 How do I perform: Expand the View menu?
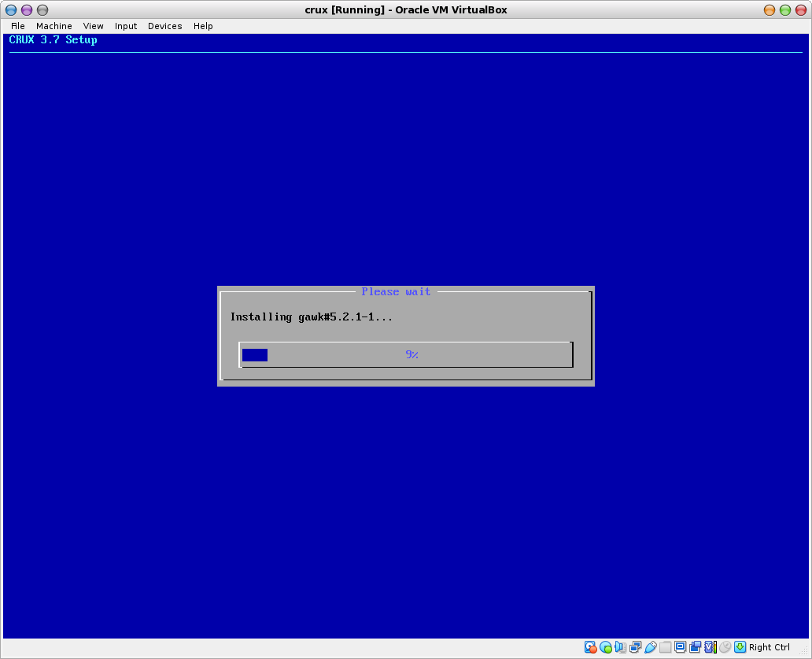94,26
